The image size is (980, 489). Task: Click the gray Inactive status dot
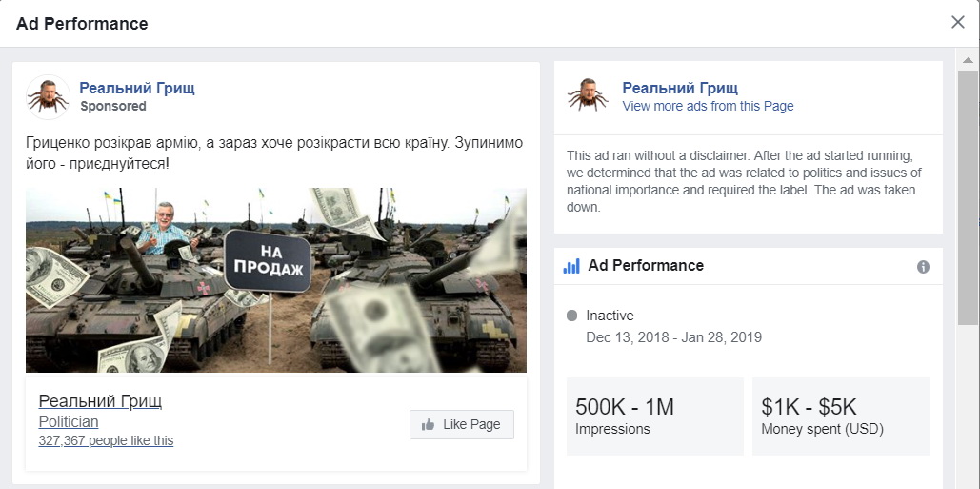[571, 316]
